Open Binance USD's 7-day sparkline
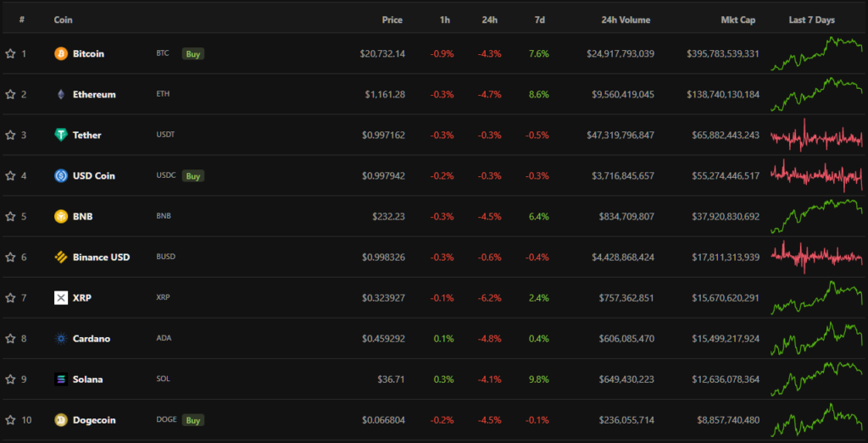The width and height of the screenshot is (868, 443). click(x=816, y=257)
